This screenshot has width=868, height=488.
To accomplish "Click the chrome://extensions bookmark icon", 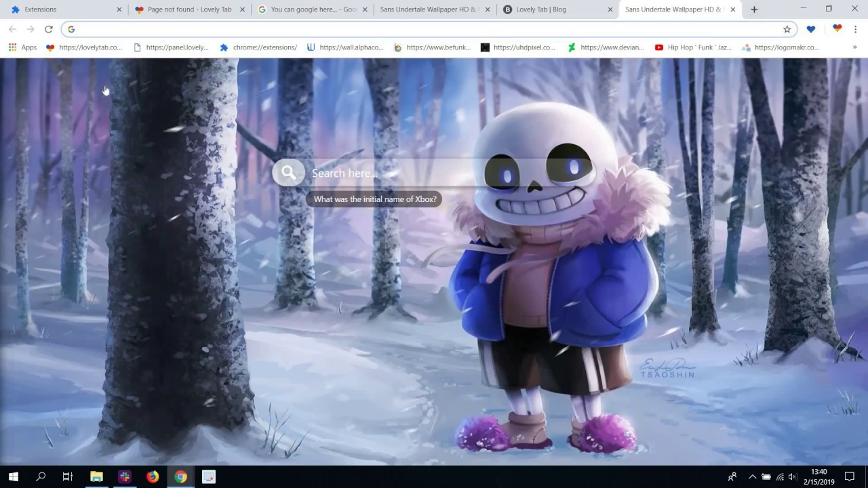I will click(224, 47).
